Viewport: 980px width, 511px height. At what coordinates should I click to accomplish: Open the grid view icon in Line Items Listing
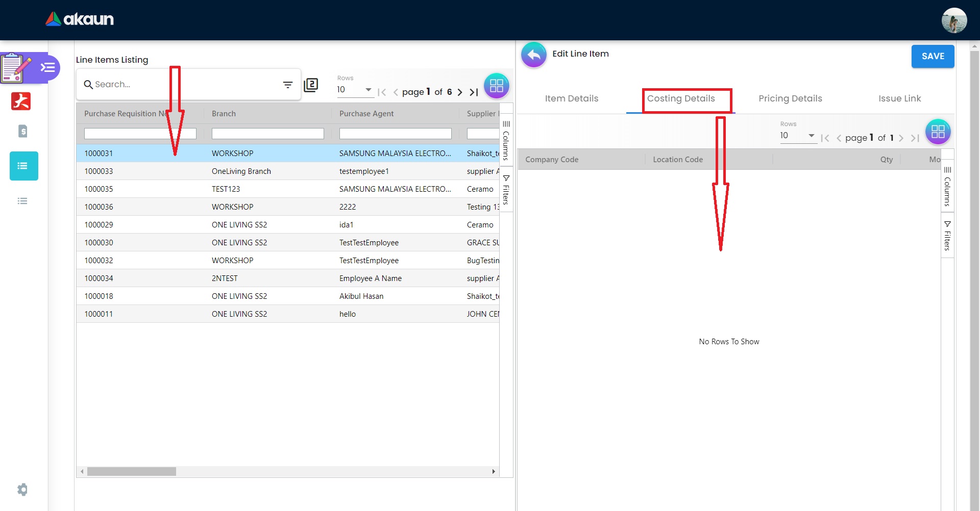(496, 86)
